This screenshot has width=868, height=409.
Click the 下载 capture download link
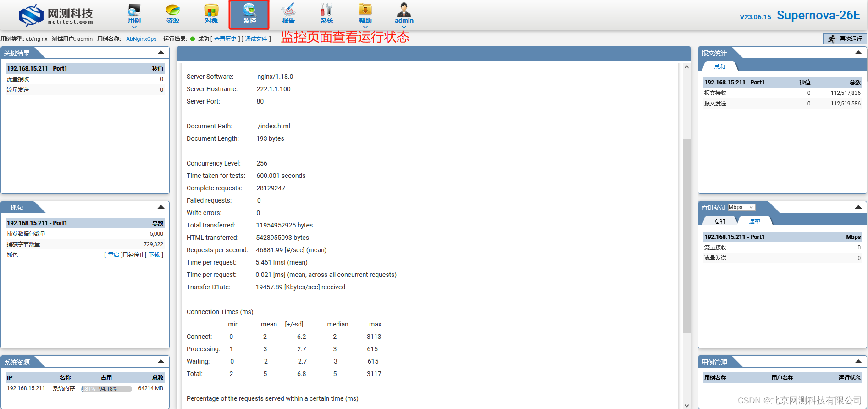[x=154, y=255]
